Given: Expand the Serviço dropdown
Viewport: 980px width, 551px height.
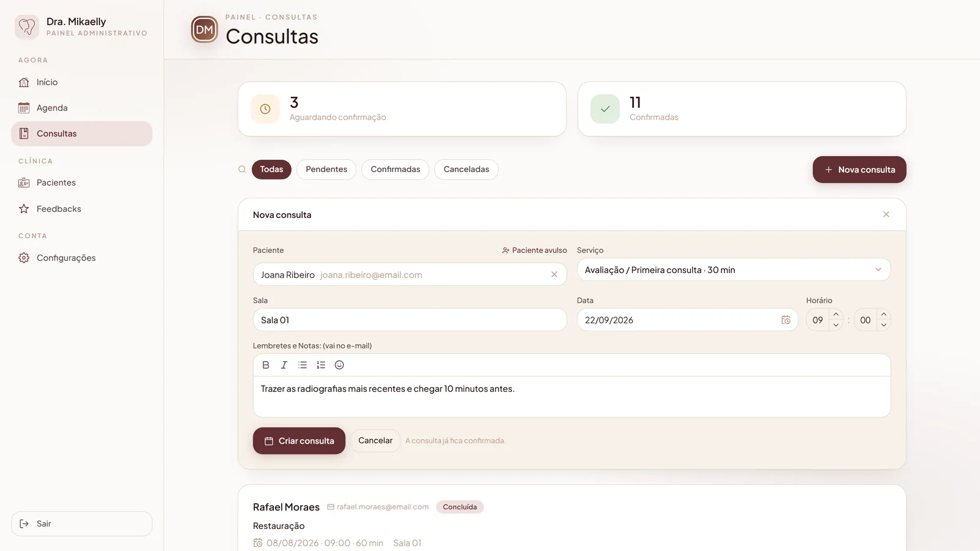Looking at the screenshot, I should point(734,269).
